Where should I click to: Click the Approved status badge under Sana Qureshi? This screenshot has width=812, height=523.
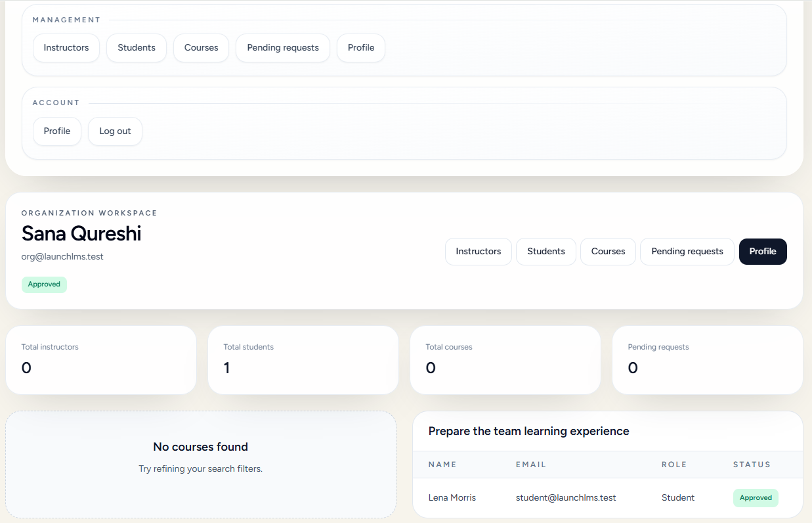click(44, 284)
